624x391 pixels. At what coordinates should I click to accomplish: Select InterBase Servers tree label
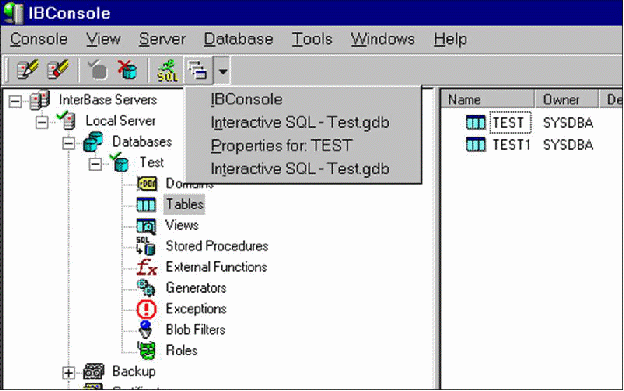pos(108,99)
